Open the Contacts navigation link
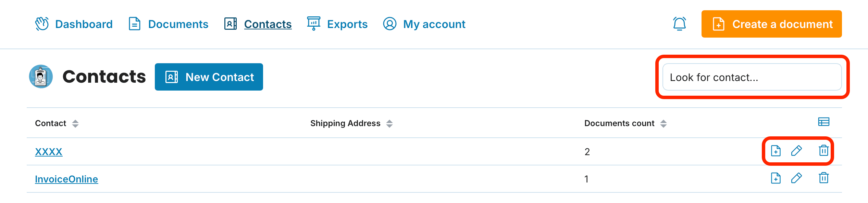Image resolution: width=868 pixels, height=203 pixels. [x=258, y=24]
